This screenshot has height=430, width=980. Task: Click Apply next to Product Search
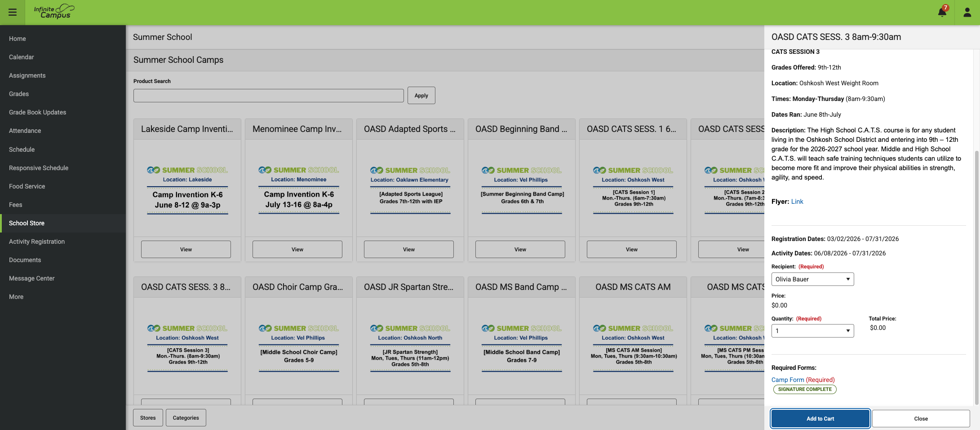(x=421, y=96)
